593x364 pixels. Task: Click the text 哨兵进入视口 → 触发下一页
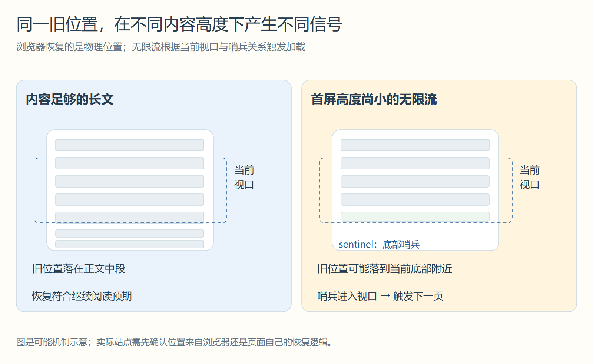380,296
